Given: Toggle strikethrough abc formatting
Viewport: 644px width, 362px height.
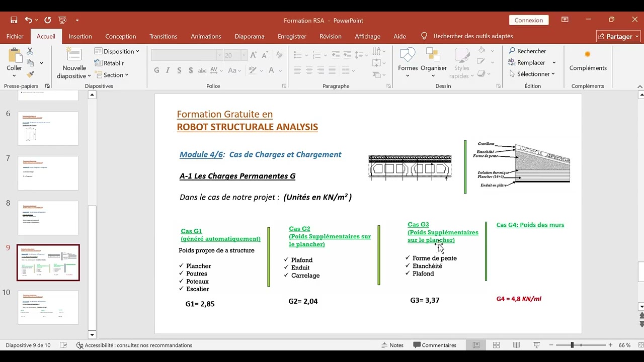Looking at the screenshot, I should coord(202,70).
